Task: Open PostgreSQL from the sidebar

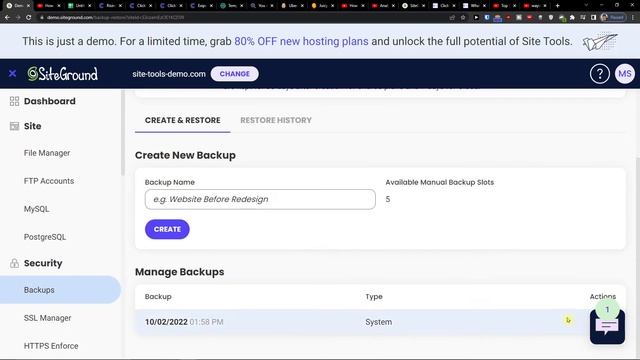Action: [45, 237]
